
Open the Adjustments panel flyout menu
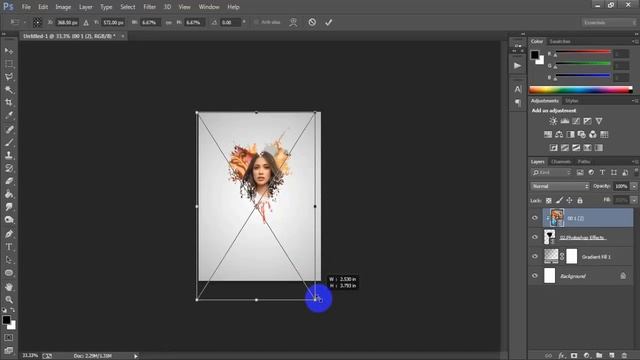pos(635,101)
